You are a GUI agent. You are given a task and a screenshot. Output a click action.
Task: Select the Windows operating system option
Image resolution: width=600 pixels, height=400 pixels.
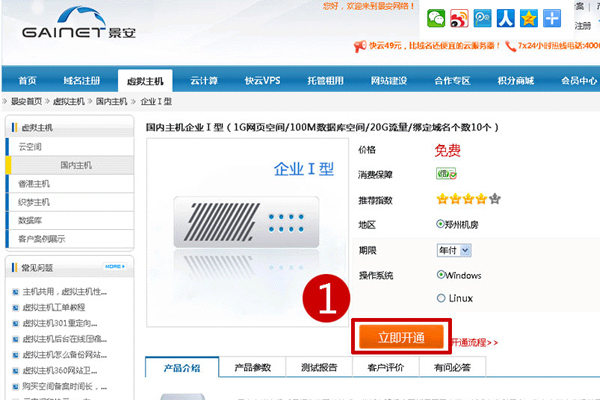click(x=441, y=274)
